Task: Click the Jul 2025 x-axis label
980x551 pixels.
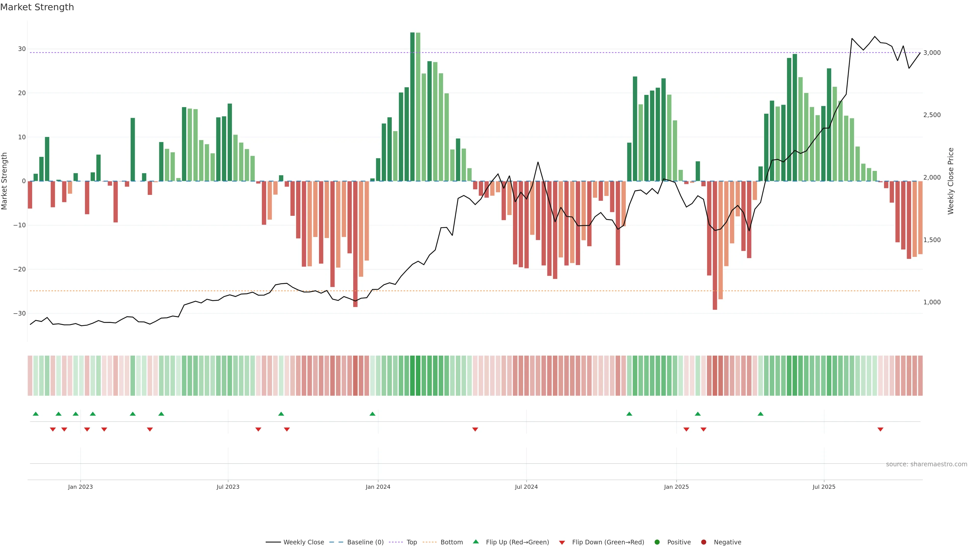Action: [x=824, y=487]
